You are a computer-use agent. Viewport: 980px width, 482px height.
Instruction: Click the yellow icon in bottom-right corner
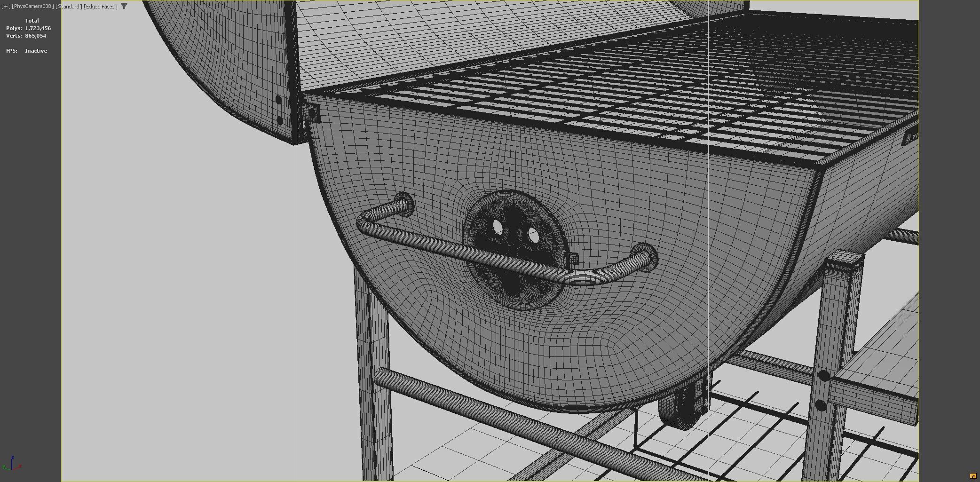coord(973,476)
